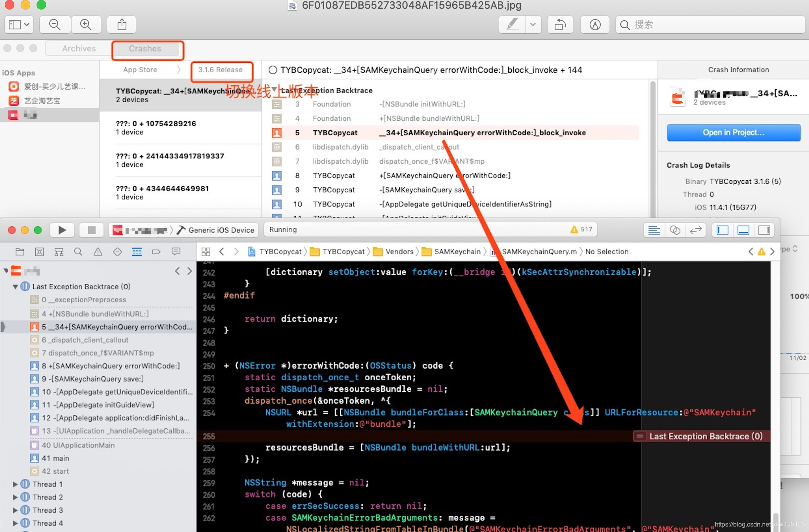
Task: Click the search field in Preview toolbar
Action: click(710, 25)
